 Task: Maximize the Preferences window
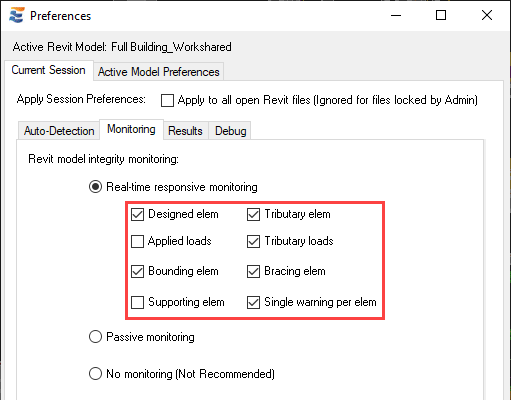pos(441,15)
